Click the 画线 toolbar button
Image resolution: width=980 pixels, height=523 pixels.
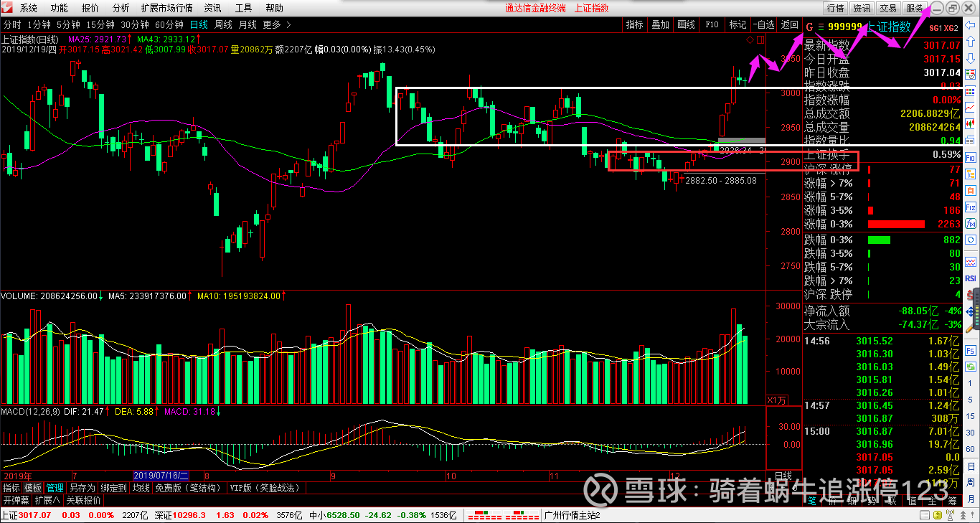(687, 24)
